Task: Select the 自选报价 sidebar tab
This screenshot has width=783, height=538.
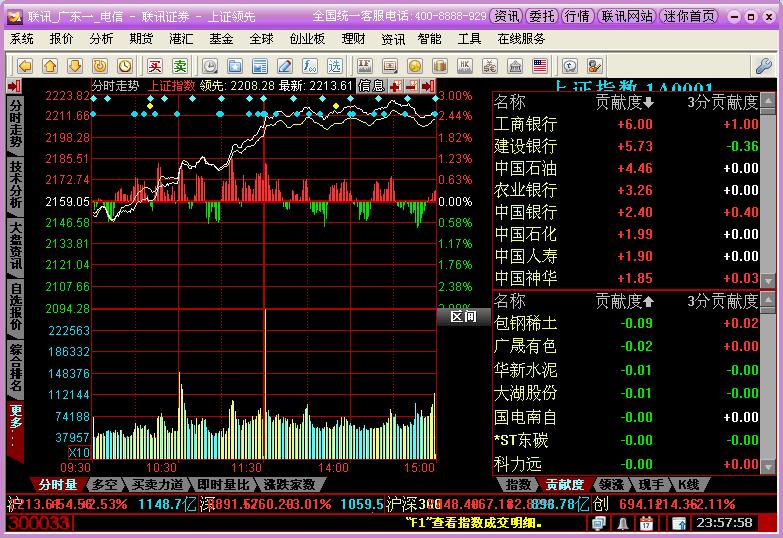Action: tap(15, 307)
